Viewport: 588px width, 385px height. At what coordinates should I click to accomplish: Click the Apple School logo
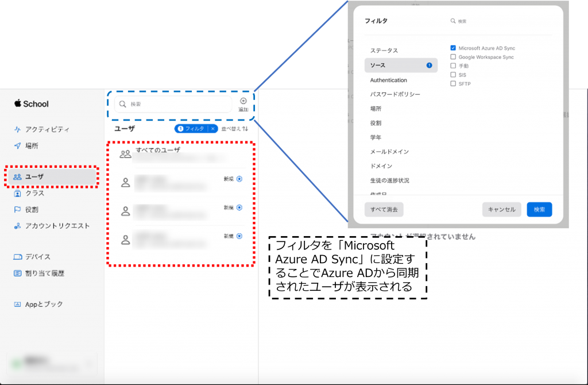coord(32,103)
